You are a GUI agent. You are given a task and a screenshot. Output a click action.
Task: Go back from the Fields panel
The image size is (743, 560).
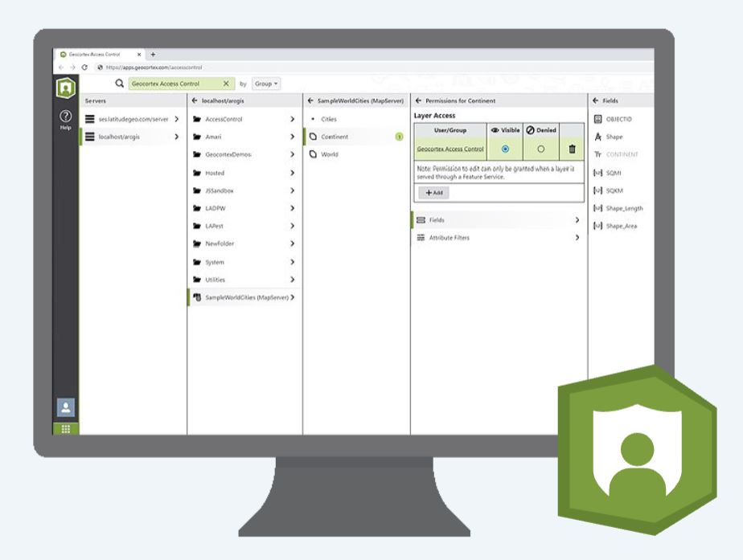(596, 100)
